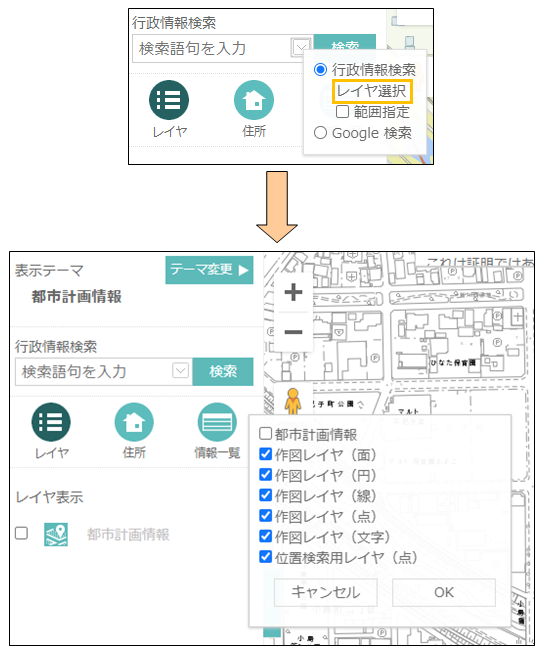Zoom out with the minus map control

293,332
